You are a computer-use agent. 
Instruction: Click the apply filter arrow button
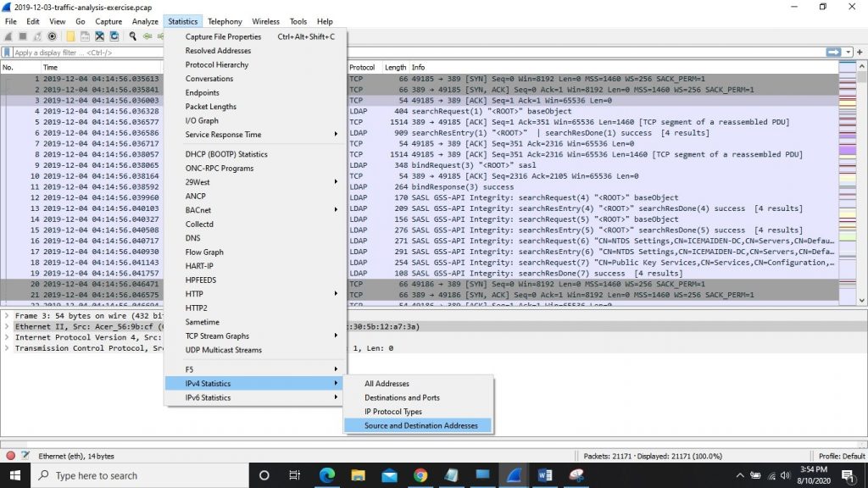[833, 52]
